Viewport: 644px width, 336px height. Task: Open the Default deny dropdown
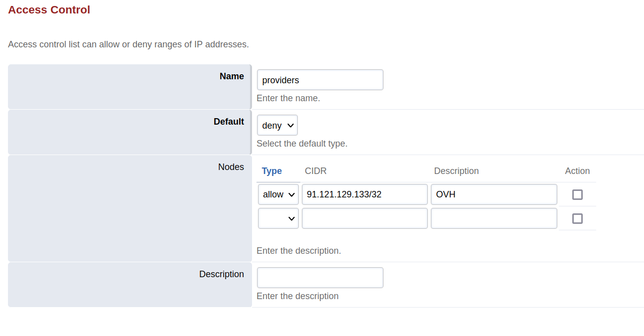tap(277, 125)
